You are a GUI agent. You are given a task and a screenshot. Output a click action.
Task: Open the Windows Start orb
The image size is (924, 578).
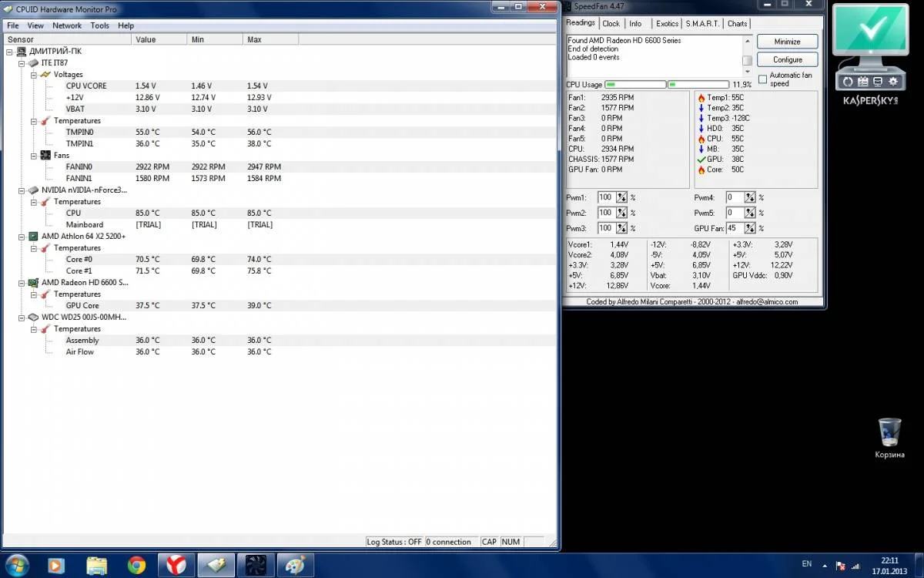17,565
